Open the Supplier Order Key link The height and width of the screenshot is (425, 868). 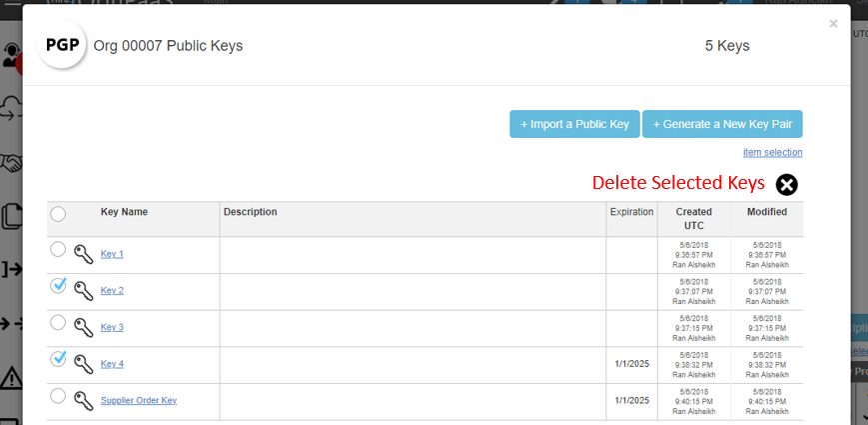138,400
